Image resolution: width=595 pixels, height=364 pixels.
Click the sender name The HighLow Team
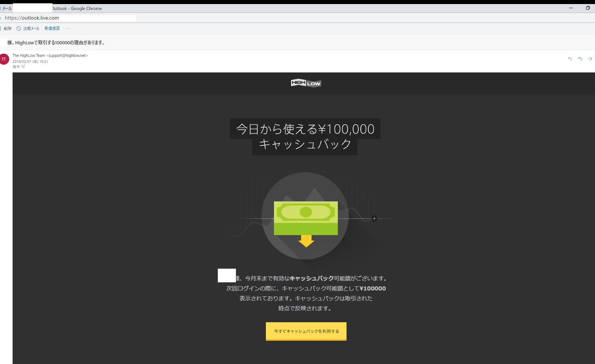29,55
